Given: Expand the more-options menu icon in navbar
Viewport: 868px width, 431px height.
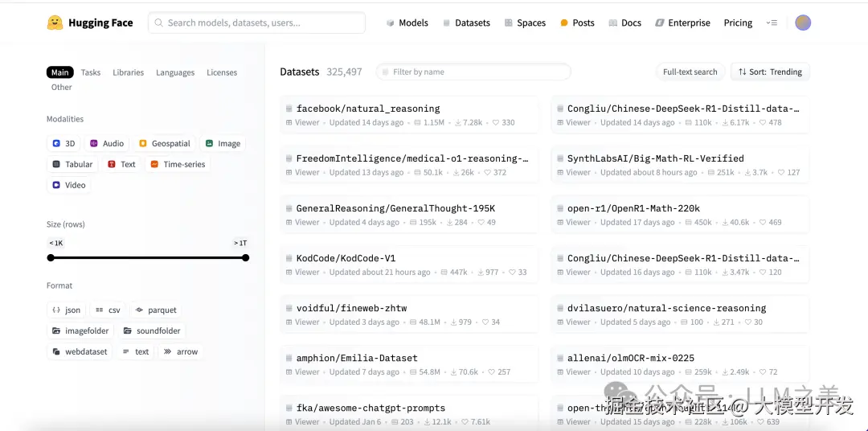Looking at the screenshot, I should (772, 23).
